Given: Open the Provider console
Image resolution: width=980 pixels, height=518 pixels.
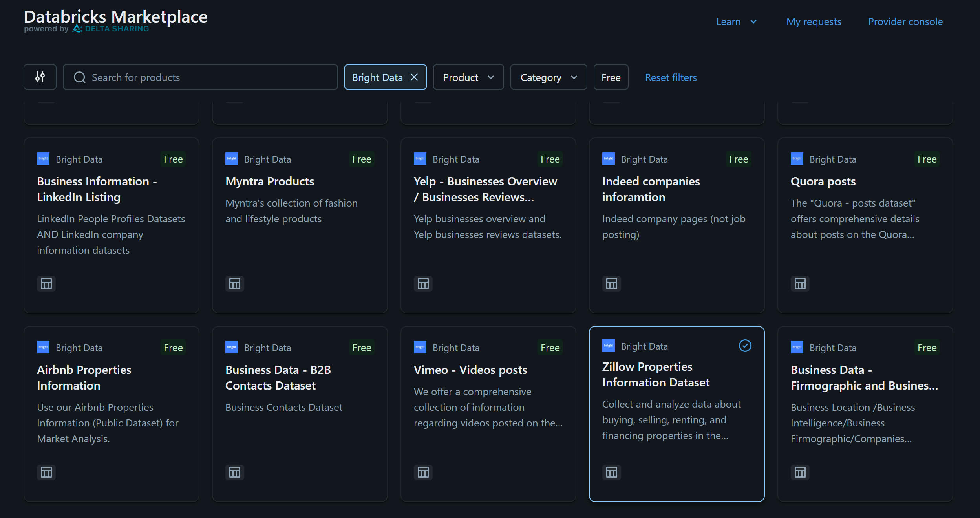Looking at the screenshot, I should pos(905,22).
